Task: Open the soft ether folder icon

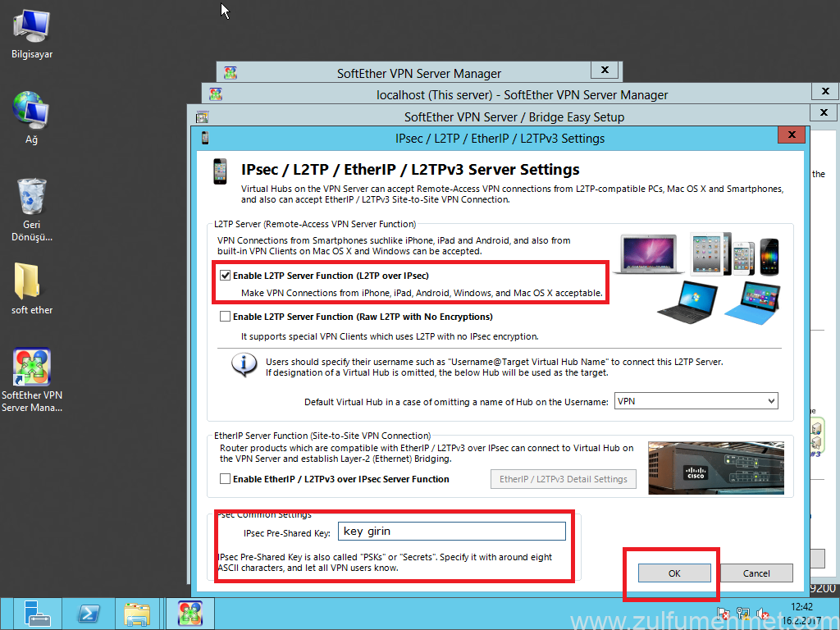Action: pos(32,281)
